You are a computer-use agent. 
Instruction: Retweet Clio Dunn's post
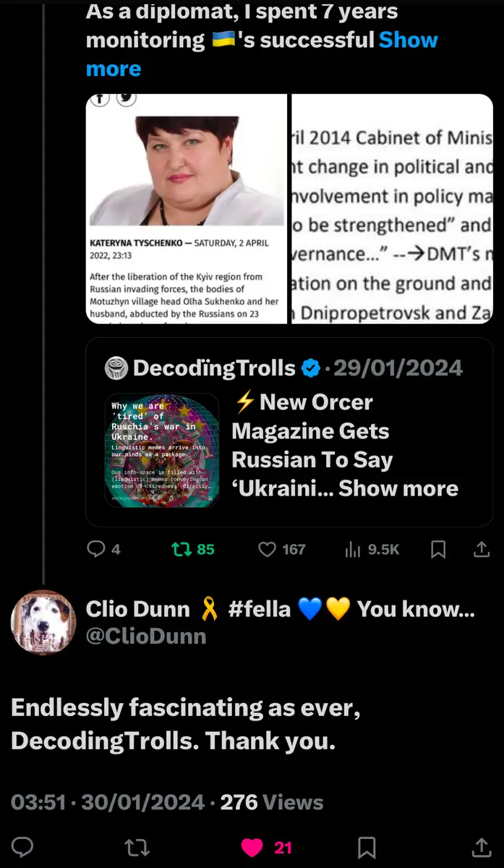click(x=134, y=846)
